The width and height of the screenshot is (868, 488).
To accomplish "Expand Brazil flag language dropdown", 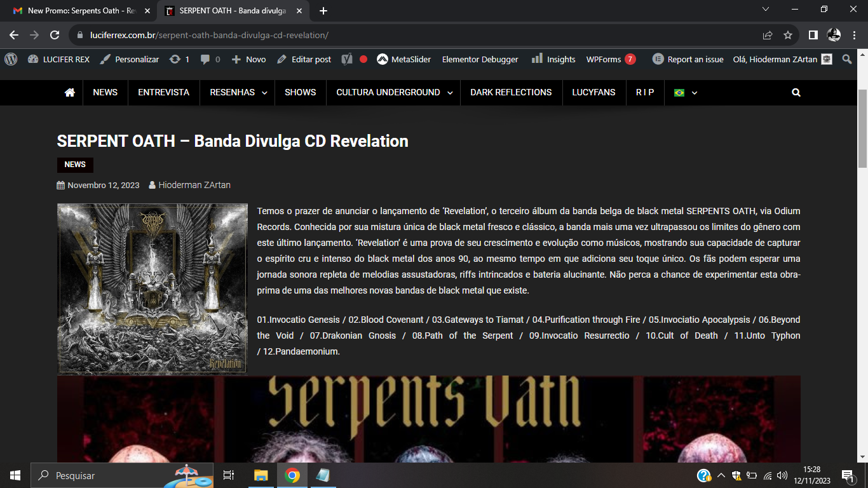I will tap(686, 92).
